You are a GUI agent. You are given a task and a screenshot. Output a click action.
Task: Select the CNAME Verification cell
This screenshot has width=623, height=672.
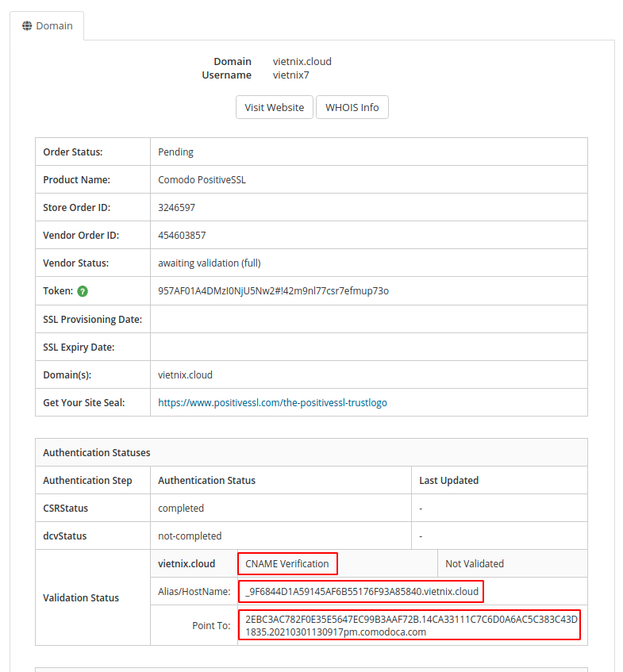pyautogui.click(x=287, y=563)
